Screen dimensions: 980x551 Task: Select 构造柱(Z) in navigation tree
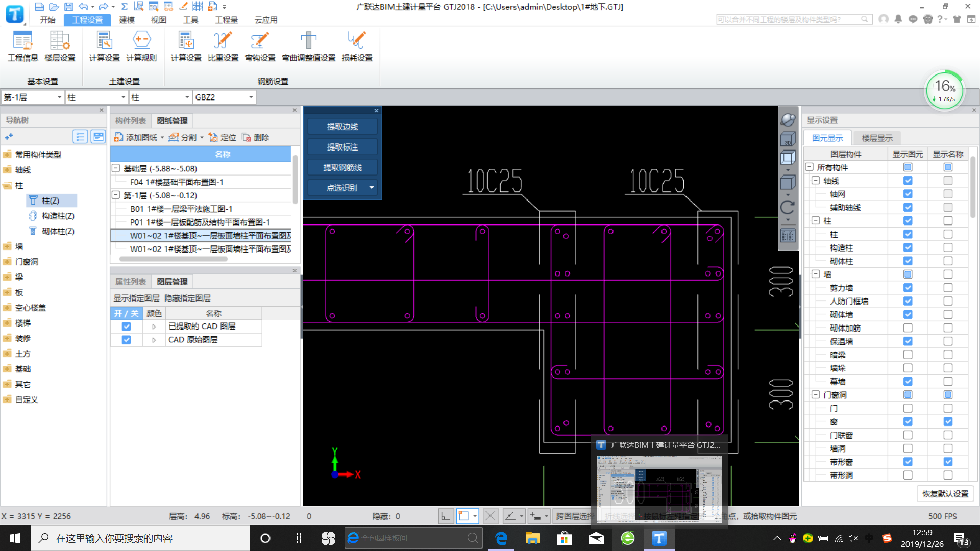[52, 216]
